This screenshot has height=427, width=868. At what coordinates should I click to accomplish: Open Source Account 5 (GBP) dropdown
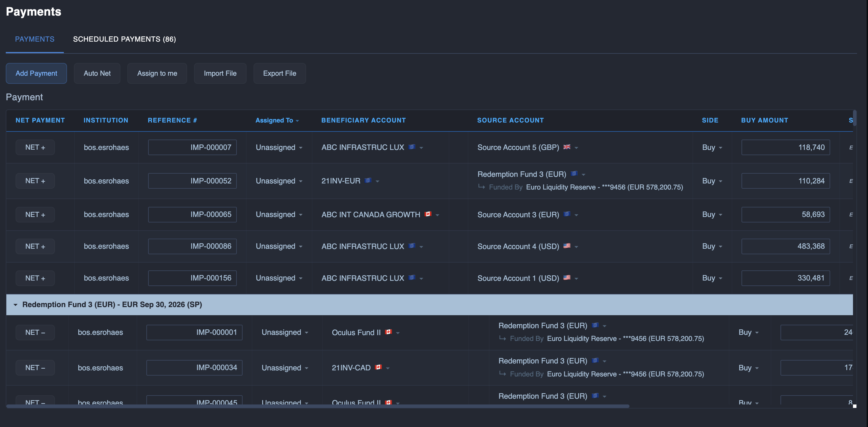(528, 147)
